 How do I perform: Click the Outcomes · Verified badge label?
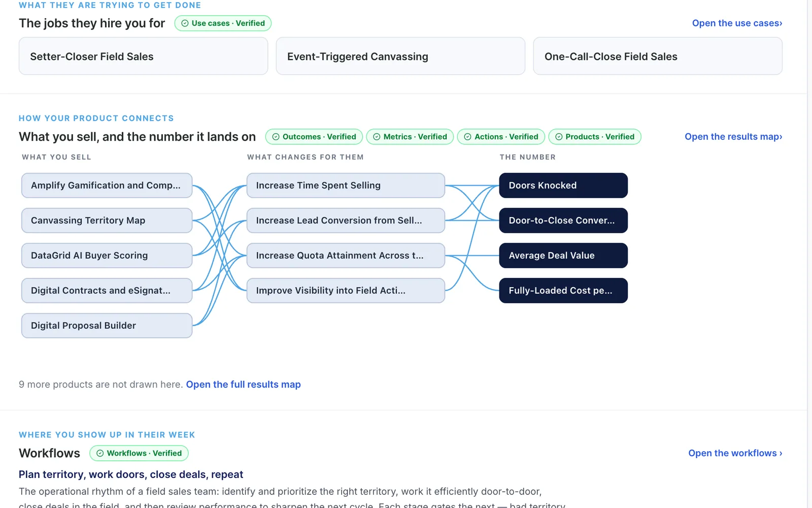click(x=319, y=137)
